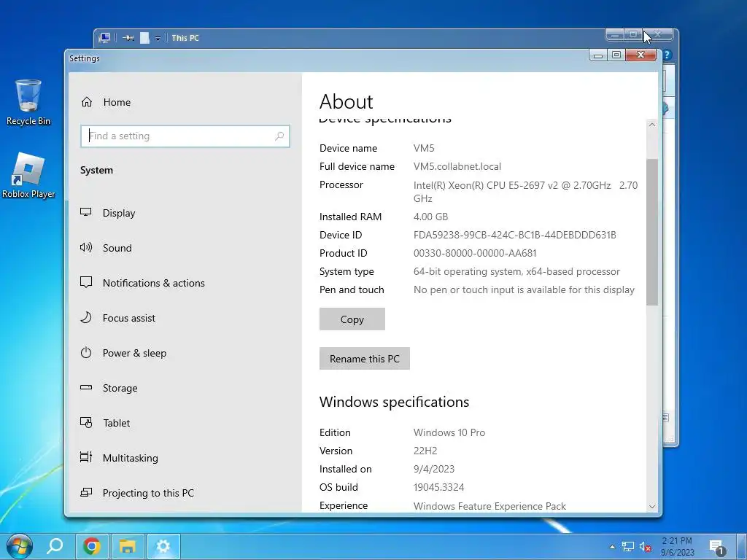The width and height of the screenshot is (747, 560).
Task: Click the About page scrollbar thumb
Action: (x=652, y=232)
